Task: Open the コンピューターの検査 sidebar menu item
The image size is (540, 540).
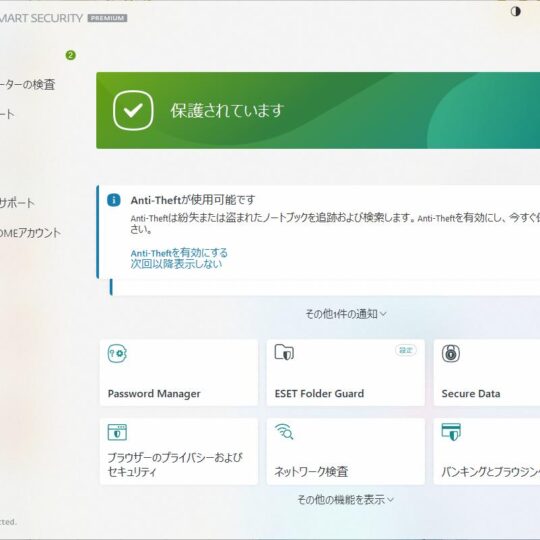Action: (28, 84)
